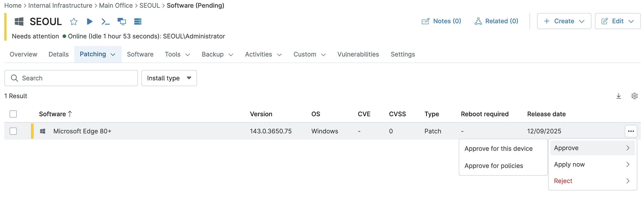
Task: Click the Windows OS cell
Action: coord(325,131)
